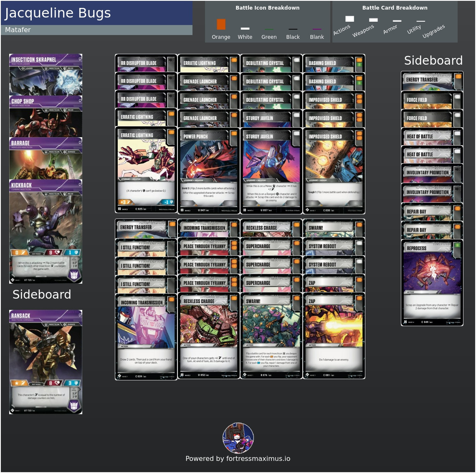476x473 pixels.
Task: Click the 'Sideboard' heading above the battle card column
Action: point(433,60)
